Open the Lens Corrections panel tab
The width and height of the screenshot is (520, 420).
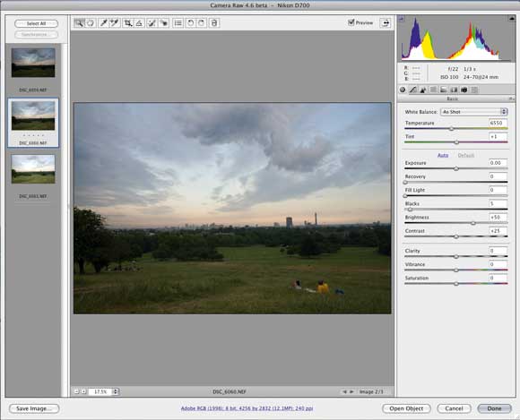click(x=454, y=90)
